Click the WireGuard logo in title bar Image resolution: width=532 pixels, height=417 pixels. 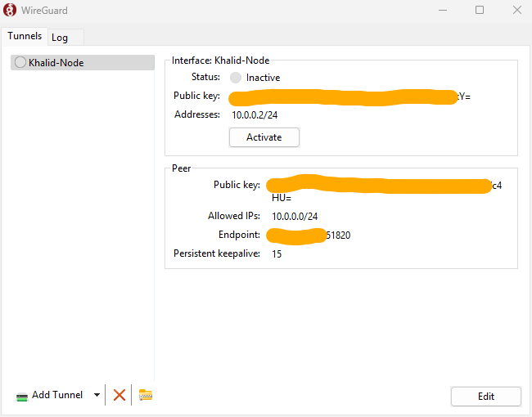(x=10, y=10)
